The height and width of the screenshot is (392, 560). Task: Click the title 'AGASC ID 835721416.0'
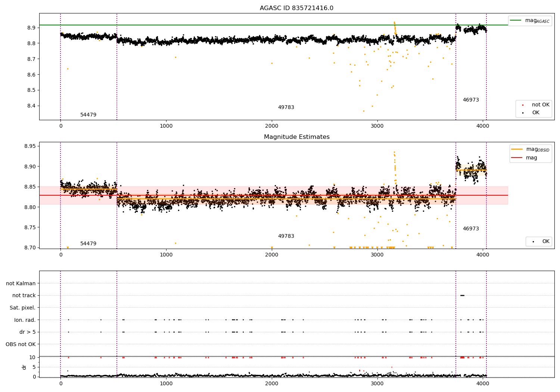[x=296, y=8]
